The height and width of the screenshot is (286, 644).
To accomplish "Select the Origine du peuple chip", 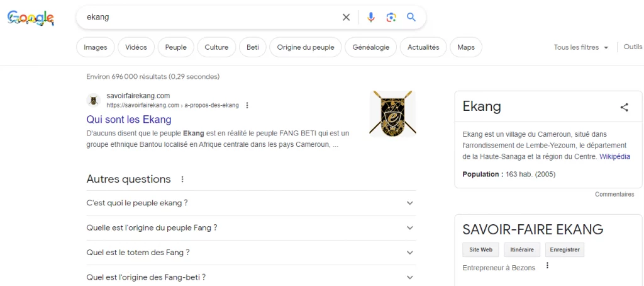I will click(x=306, y=47).
